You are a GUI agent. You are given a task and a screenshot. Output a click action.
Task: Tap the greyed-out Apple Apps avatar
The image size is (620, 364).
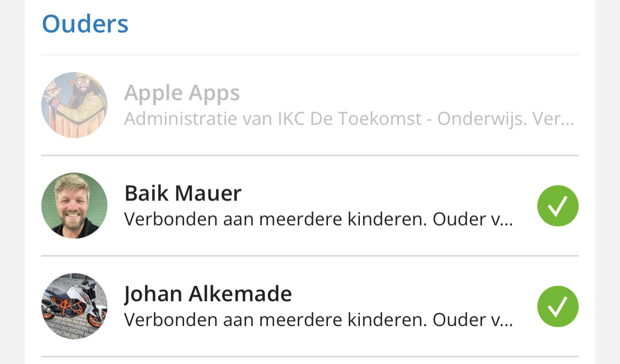click(x=74, y=105)
